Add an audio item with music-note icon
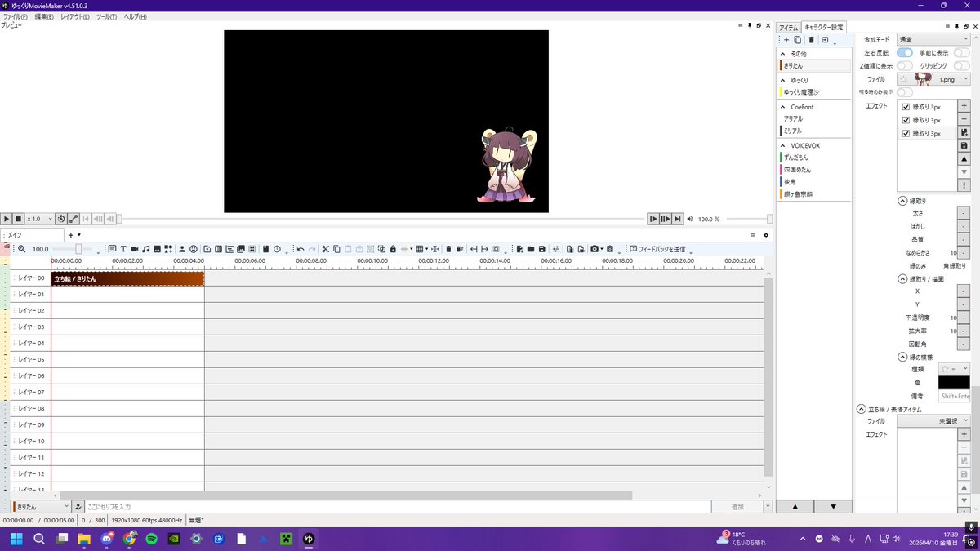 tap(145, 249)
